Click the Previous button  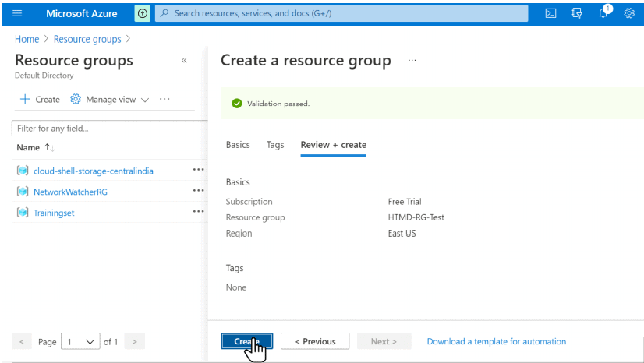[x=315, y=341]
